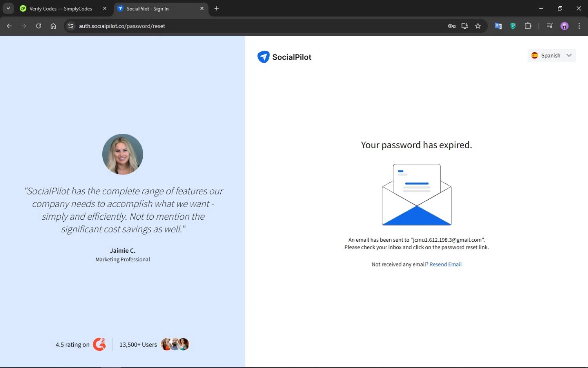The height and width of the screenshot is (368, 588).
Task: Expand the tab search dropdown arrow
Action: click(x=8, y=9)
